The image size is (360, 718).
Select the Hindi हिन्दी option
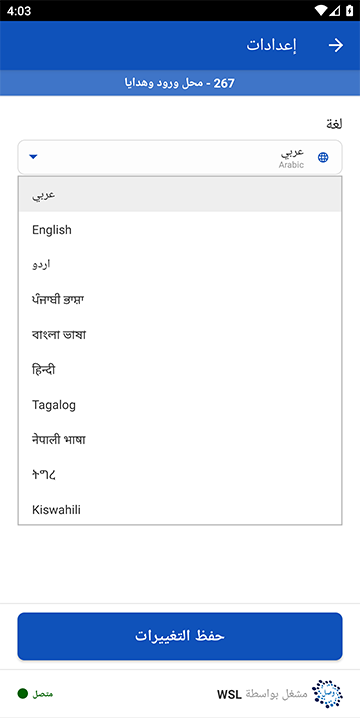(180, 370)
